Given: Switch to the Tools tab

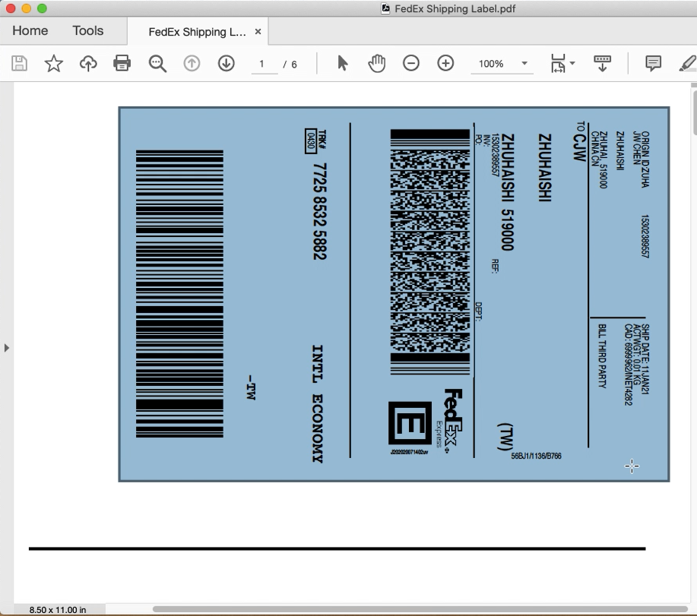Looking at the screenshot, I should 88,30.
